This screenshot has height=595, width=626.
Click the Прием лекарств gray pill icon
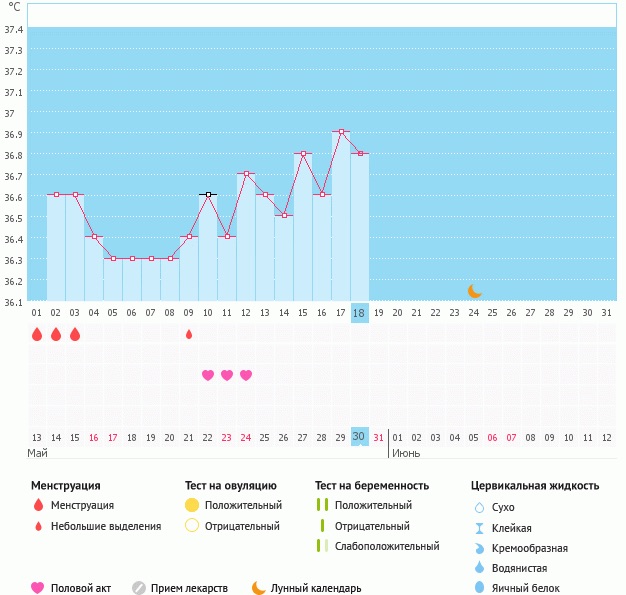[139, 588]
